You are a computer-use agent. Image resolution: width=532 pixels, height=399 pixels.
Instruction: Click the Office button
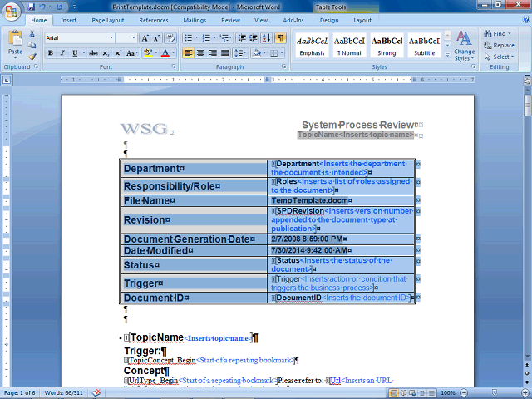[11, 11]
